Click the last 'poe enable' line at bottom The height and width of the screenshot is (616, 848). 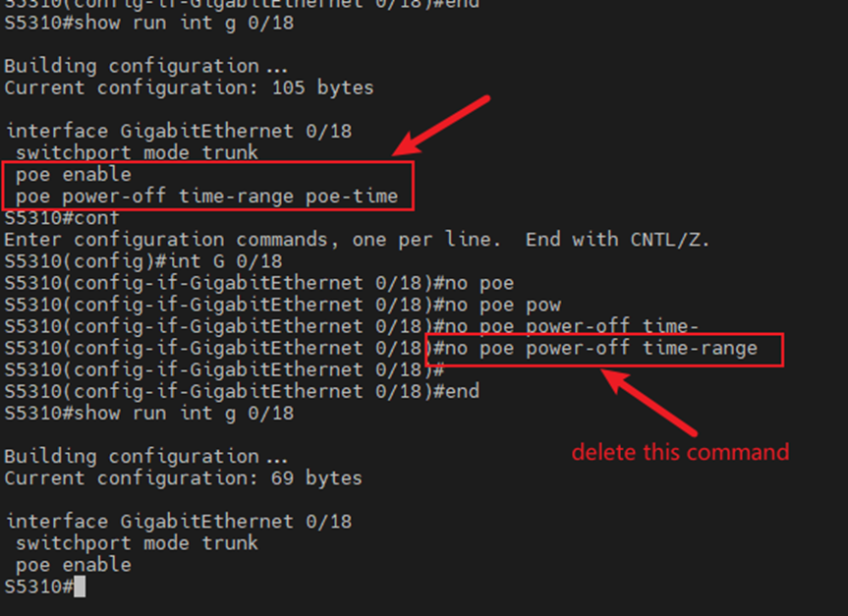(74, 565)
